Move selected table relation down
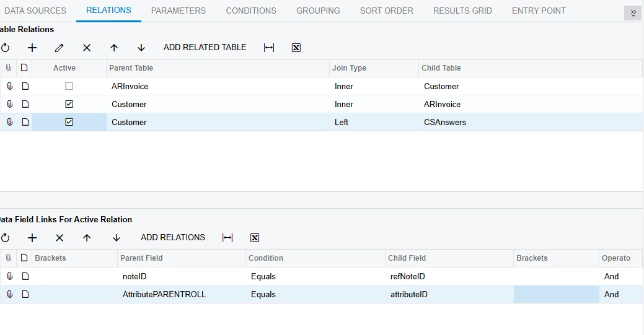 [x=141, y=48]
